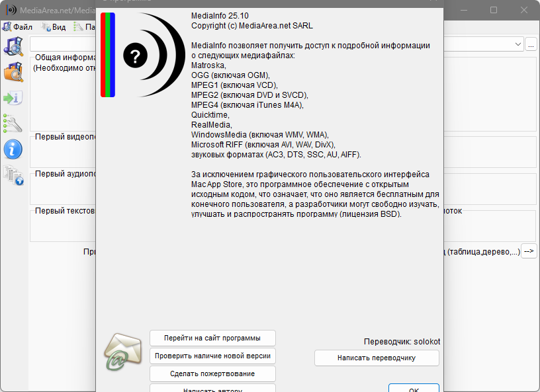Open the partially hidden Па… menu
This screenshot has width=540, height=392.
(85, 27)
